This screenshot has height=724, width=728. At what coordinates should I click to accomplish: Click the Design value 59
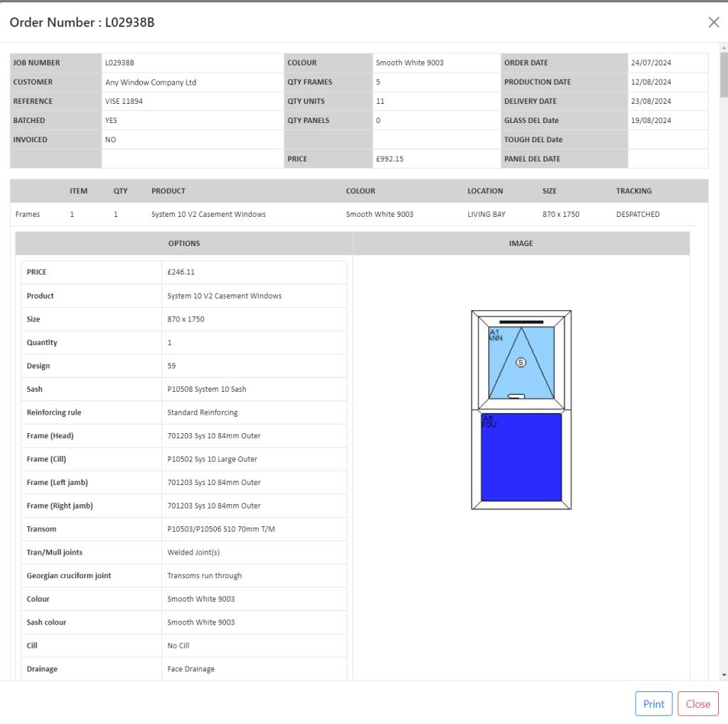[x=171, y=366]
